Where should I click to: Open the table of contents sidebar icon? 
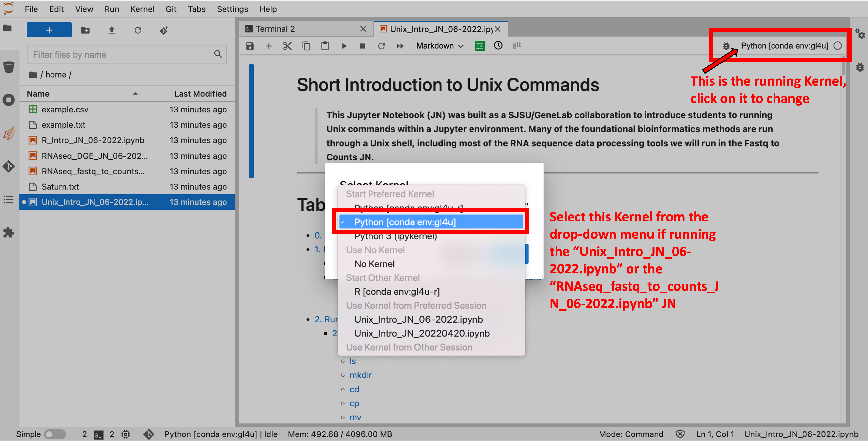coord(8,199)
